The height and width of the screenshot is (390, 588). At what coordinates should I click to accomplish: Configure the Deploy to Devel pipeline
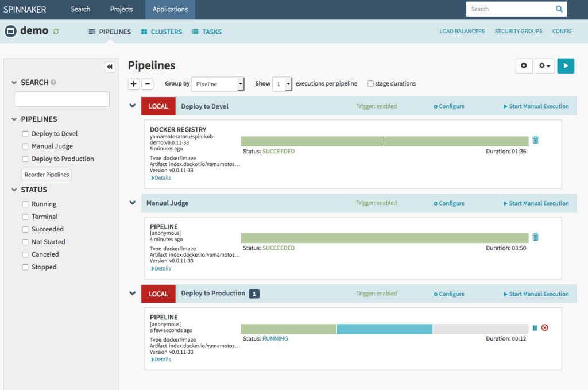[x=449, y=106]
